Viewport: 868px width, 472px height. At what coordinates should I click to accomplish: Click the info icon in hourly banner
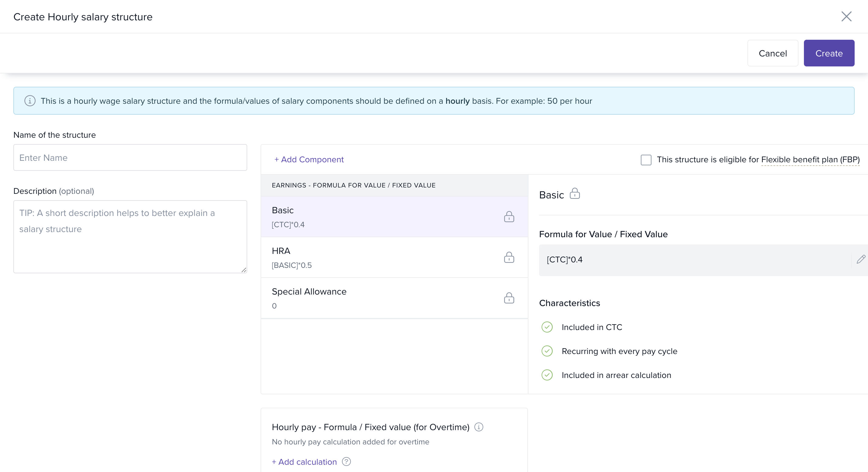[x=30, y=101]
